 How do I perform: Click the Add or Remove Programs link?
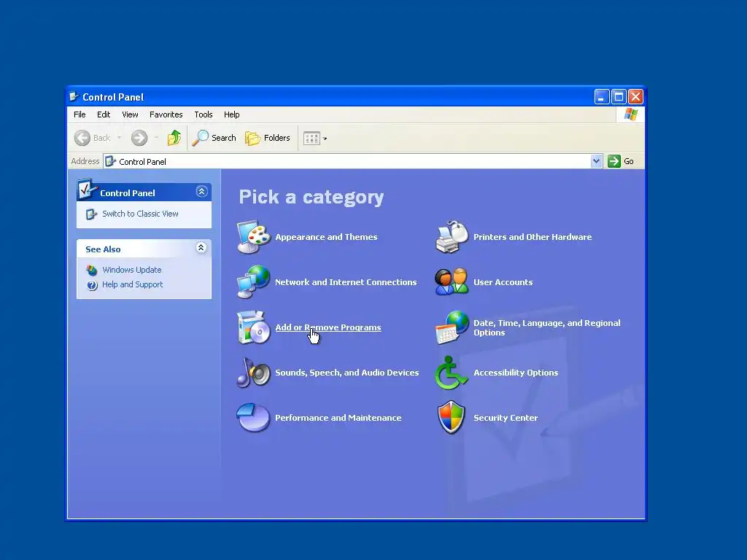click(x=328, y=327)
